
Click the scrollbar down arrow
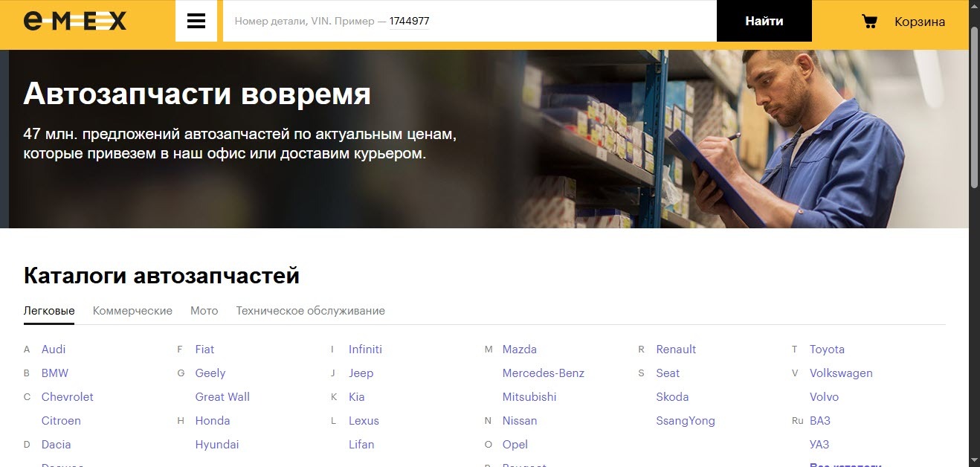974,460
